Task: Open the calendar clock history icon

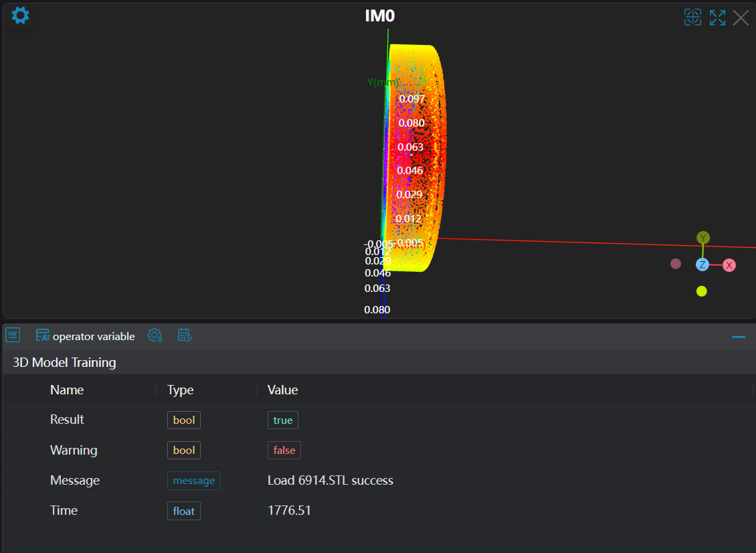Action: [x=185, y=335]
